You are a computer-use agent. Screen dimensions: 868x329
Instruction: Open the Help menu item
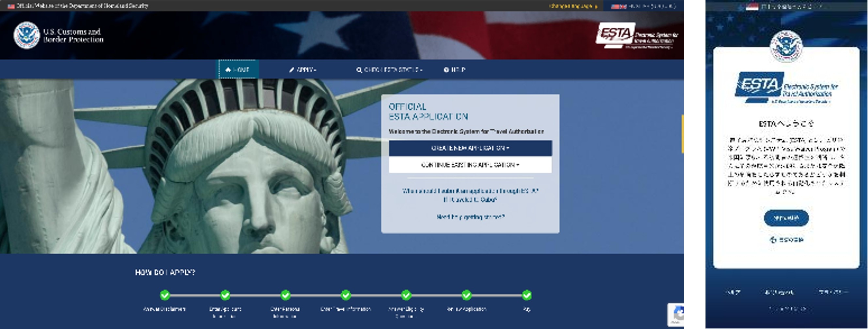coord(454,70)
